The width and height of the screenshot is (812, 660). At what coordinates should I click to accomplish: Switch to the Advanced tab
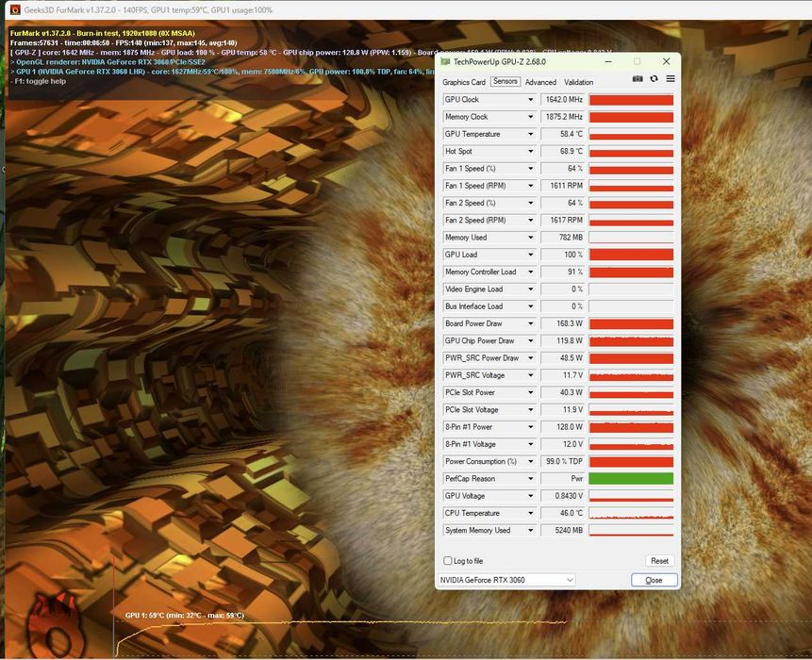(540, 82)
